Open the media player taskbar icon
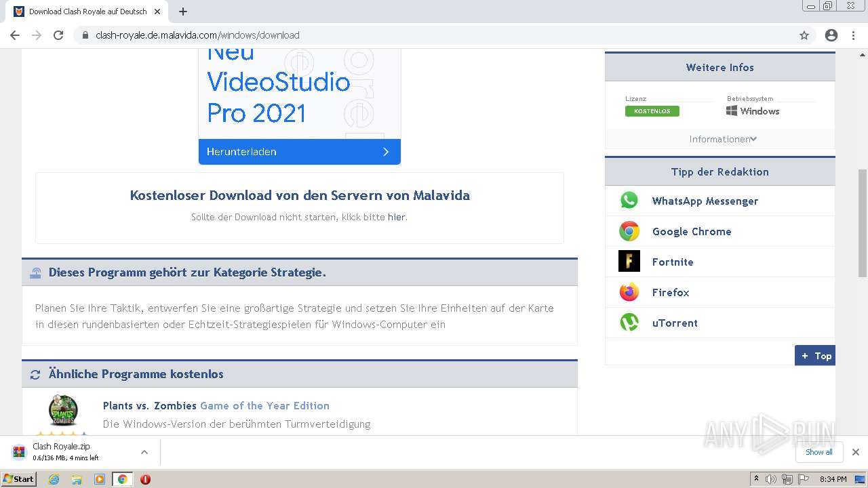The image size is (868, 488). (100, 479)
